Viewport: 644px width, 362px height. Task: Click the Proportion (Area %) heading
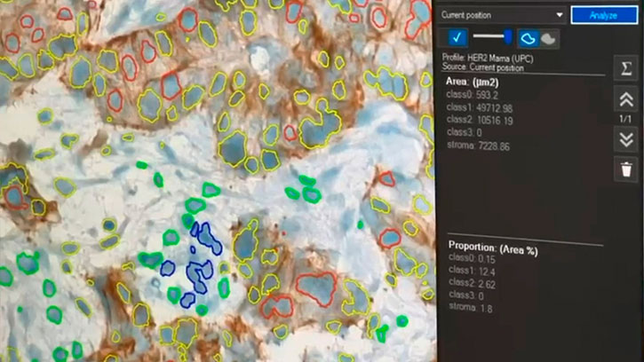(492, 251)
